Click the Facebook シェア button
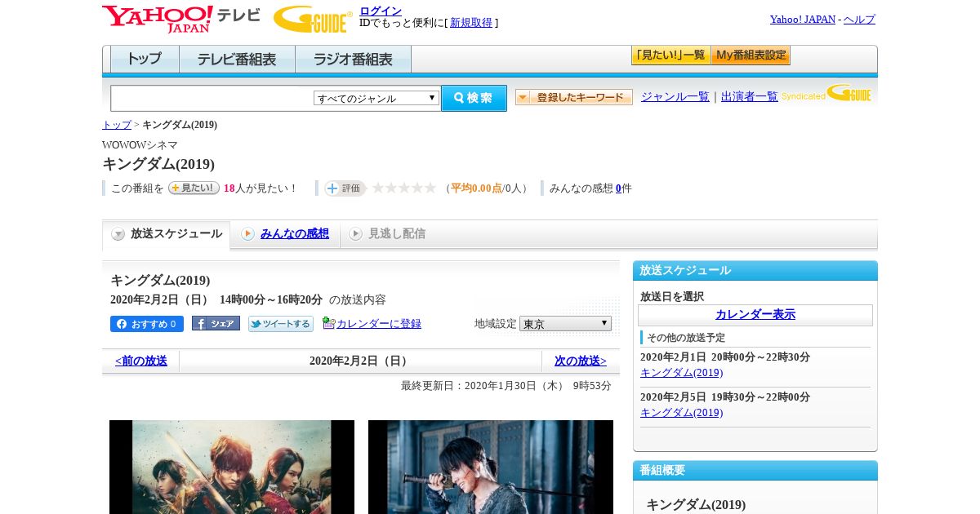The height and width of the screenshot is (514, 980). pos(216,324)
